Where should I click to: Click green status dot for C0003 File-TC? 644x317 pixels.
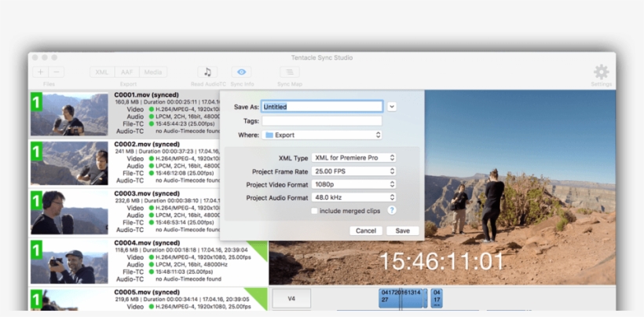point(151,223)
